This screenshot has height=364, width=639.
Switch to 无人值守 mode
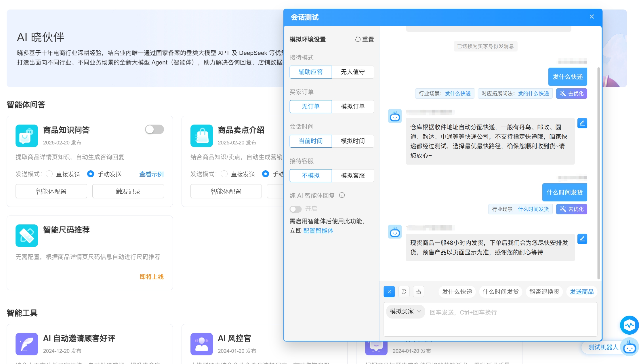pyautogui.click(x=353, y=72)
